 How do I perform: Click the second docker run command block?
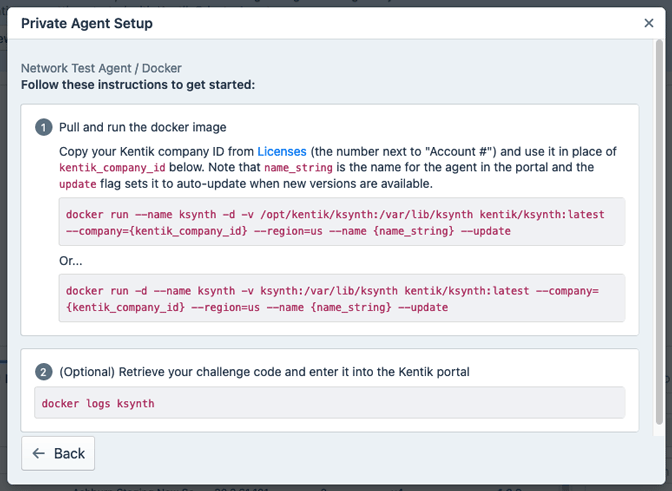click(x=341, y=298)
